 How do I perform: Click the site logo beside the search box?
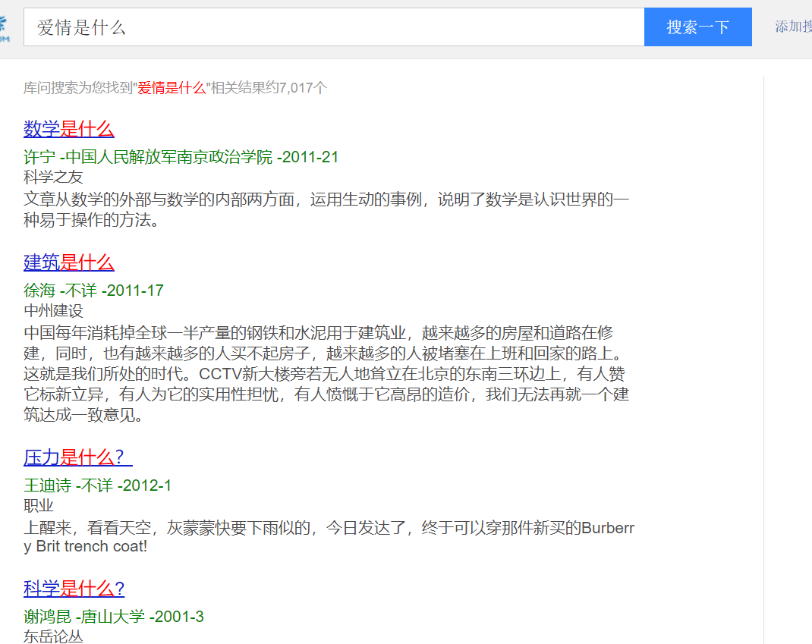(4, 29)
